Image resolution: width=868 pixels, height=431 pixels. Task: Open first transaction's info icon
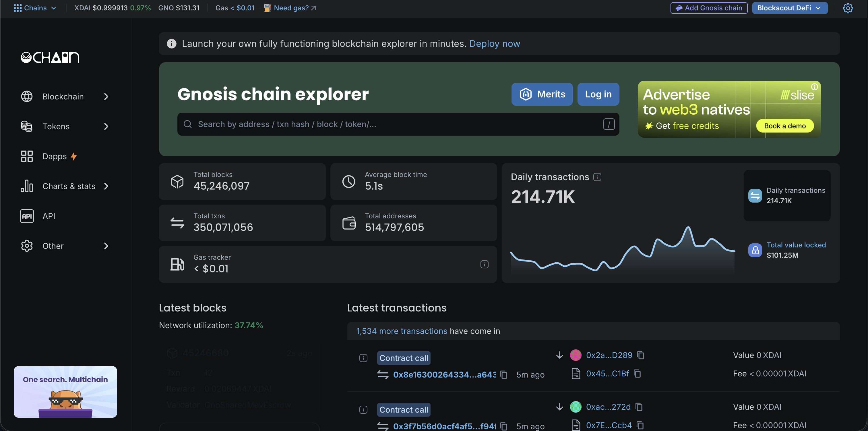click(x=363, y=358)
